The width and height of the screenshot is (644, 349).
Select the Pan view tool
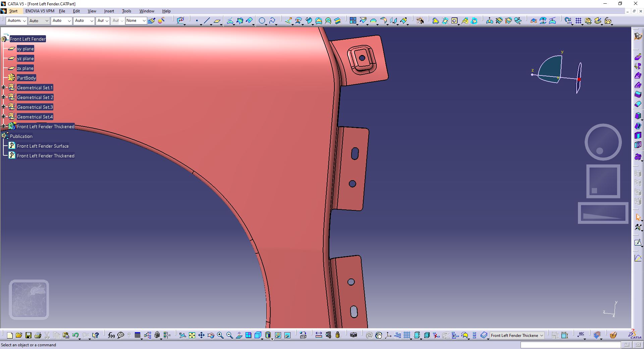pyautogui.click(x=201, y=335)
